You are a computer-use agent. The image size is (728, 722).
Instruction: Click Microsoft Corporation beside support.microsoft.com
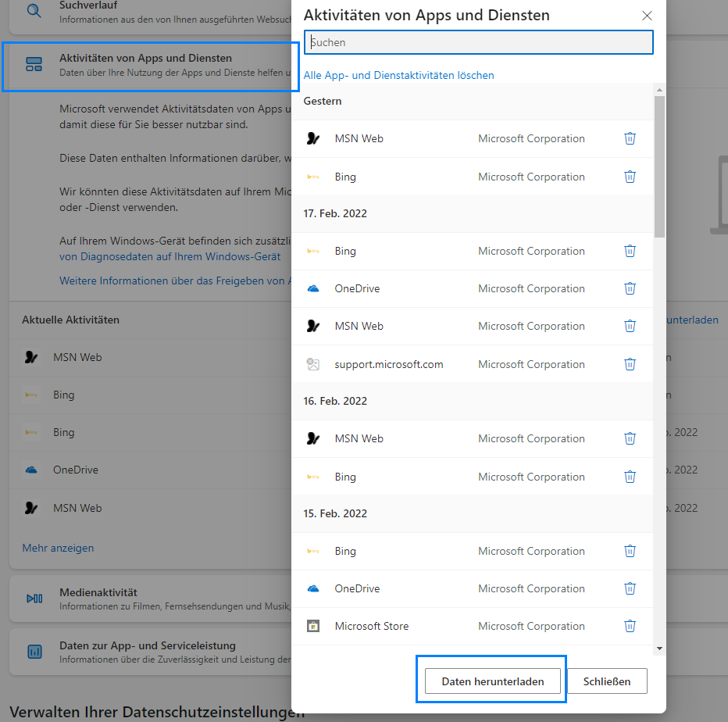[531, 364]
